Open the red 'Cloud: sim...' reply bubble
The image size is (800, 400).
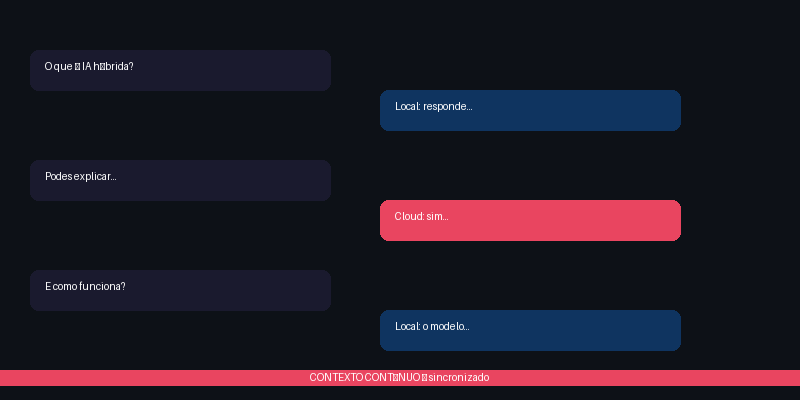(x=530, y=220)
